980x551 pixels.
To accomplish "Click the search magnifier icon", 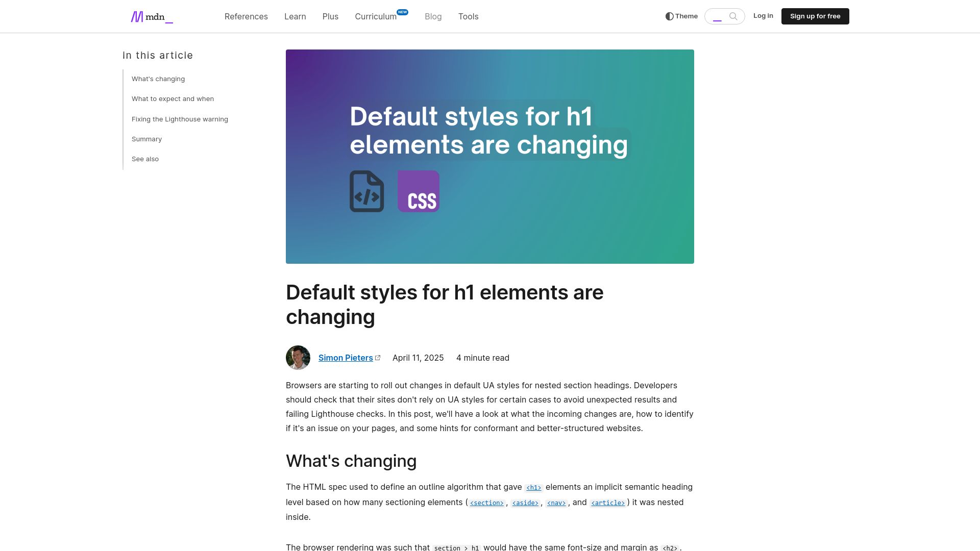I will point(733,16).
